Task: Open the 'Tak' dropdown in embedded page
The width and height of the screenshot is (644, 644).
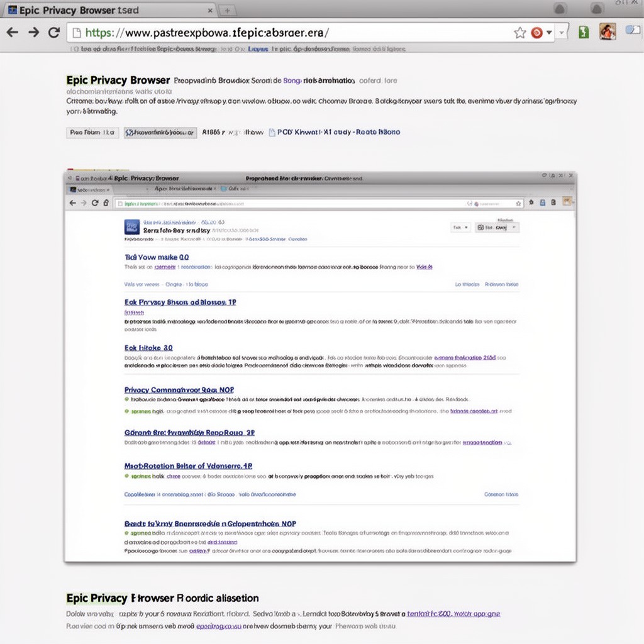Action: coord(460,227)
